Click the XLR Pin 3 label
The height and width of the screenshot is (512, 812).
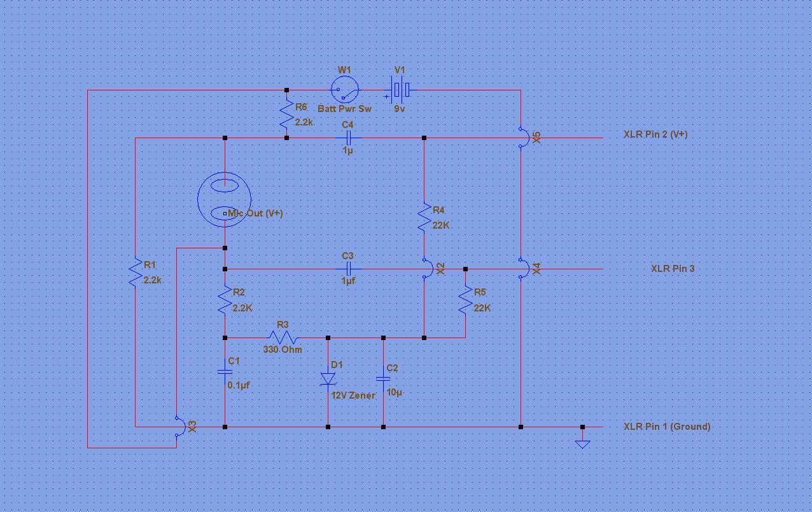[673, 268]
